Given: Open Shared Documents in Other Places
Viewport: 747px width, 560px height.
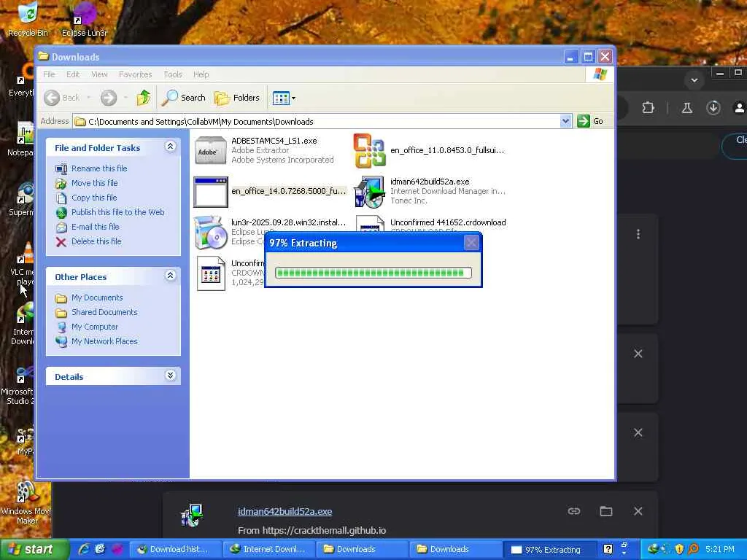Looking at the screenshot, I should point(104,312).
